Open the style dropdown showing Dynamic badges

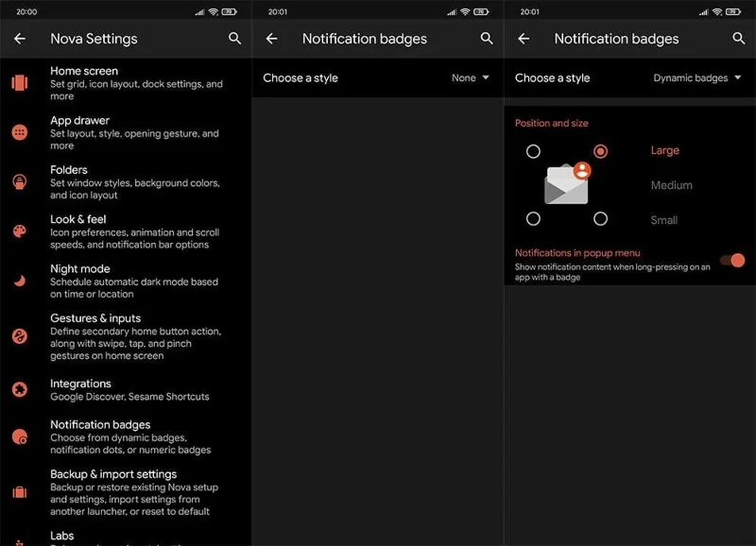[697, 77]
